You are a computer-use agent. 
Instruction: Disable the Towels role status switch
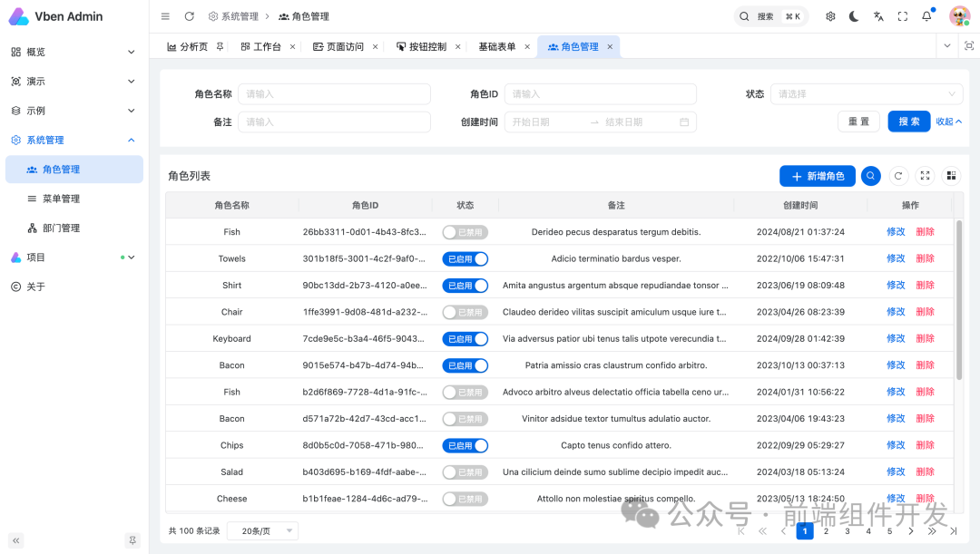point(465,258)
